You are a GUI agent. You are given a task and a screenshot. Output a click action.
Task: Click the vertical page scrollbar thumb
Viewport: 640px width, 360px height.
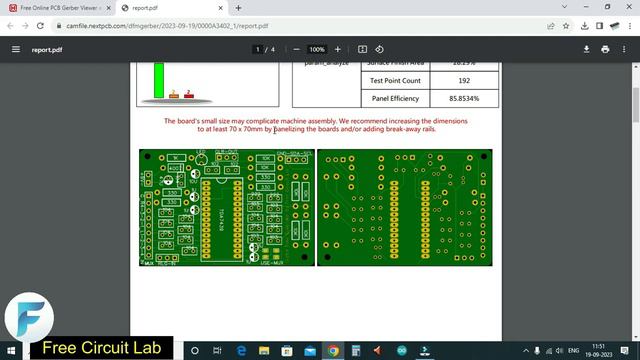pyautogui.click(x=636, y=104)
